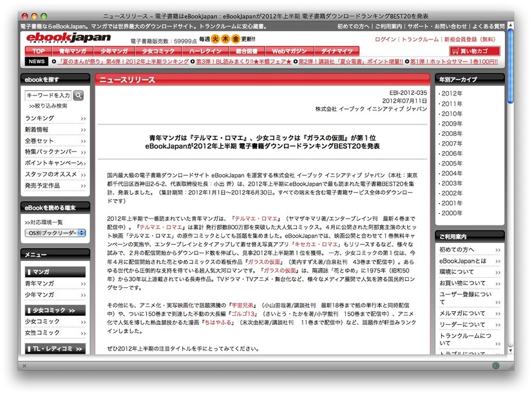Screen dimensions: 532x395
Task: Open the TL・レディコミ >> menu header
Action: 55,349
